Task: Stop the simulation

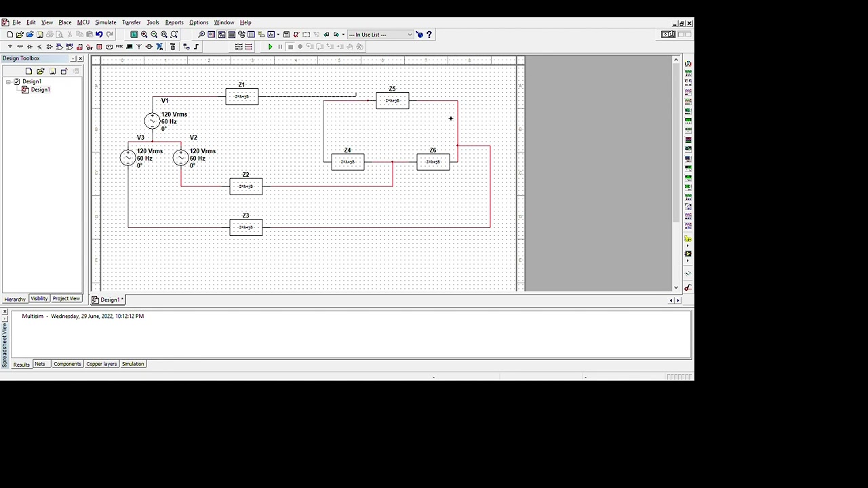Action: (x=290, y=47)
